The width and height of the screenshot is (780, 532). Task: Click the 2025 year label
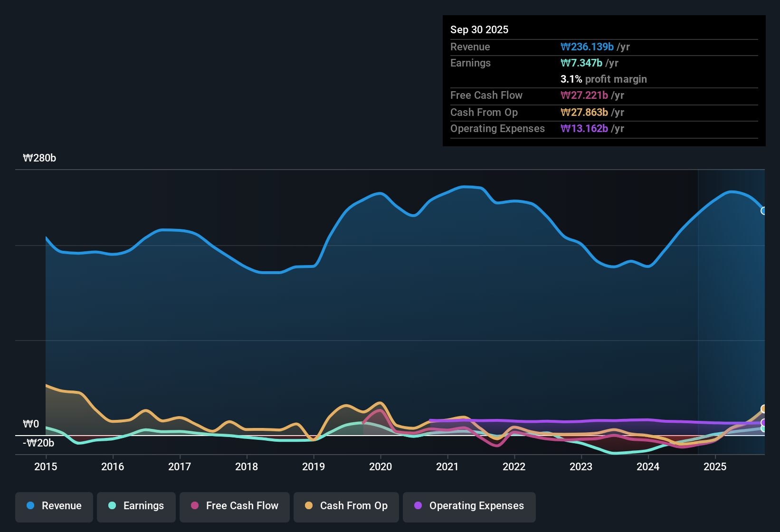715,467
